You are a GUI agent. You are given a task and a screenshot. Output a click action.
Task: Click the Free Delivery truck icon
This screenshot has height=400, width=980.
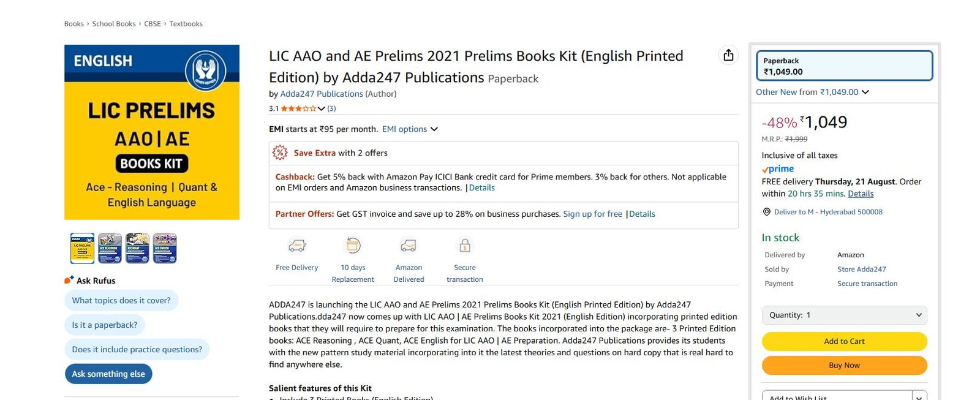click(297, 246)
